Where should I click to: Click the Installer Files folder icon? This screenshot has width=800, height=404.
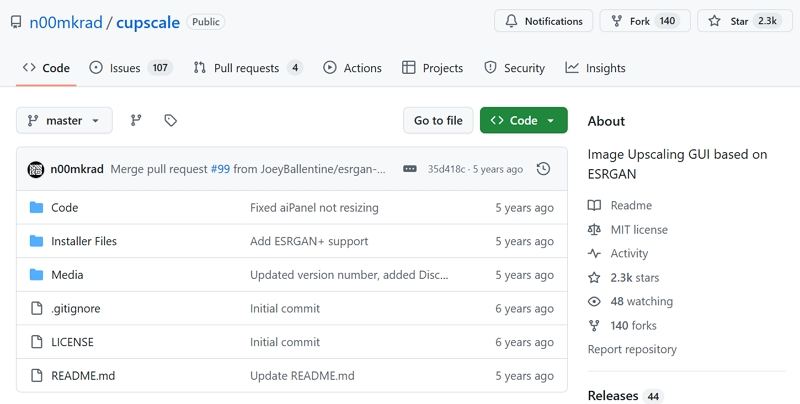[x=36, y=241]
